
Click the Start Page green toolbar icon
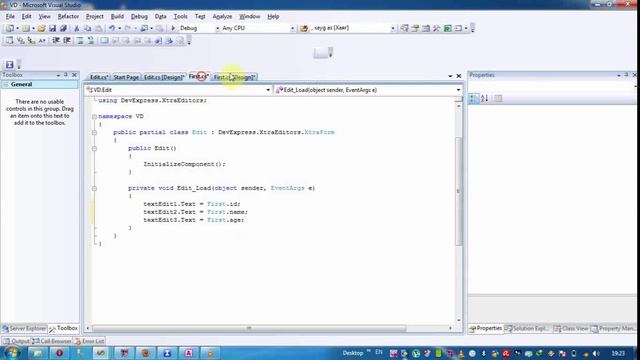point(447,28)
